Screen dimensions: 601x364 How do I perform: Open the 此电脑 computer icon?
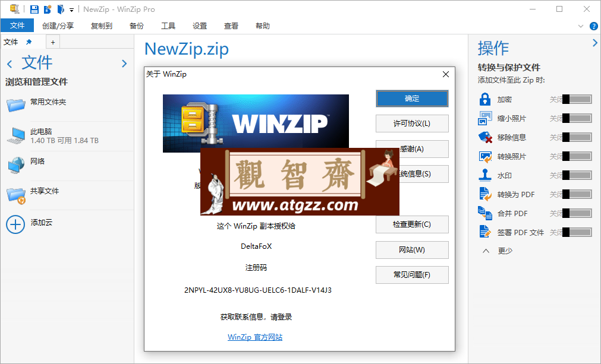coord(15,136)
